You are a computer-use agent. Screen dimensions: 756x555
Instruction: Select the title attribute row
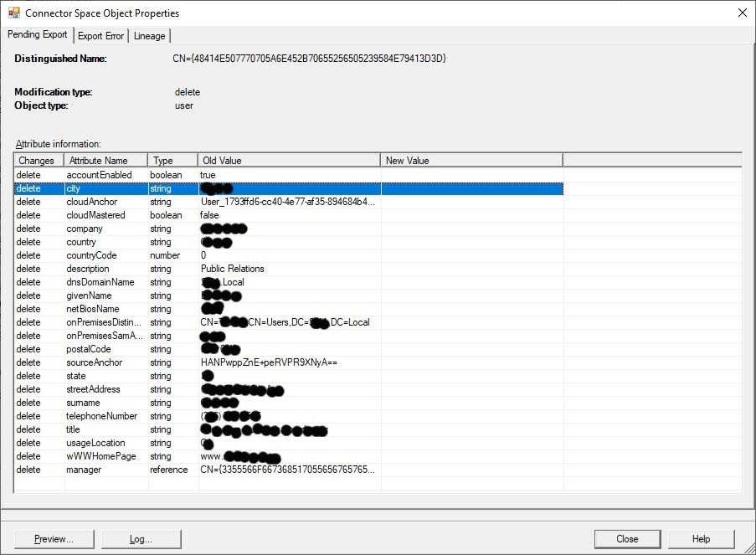point(289,429)
